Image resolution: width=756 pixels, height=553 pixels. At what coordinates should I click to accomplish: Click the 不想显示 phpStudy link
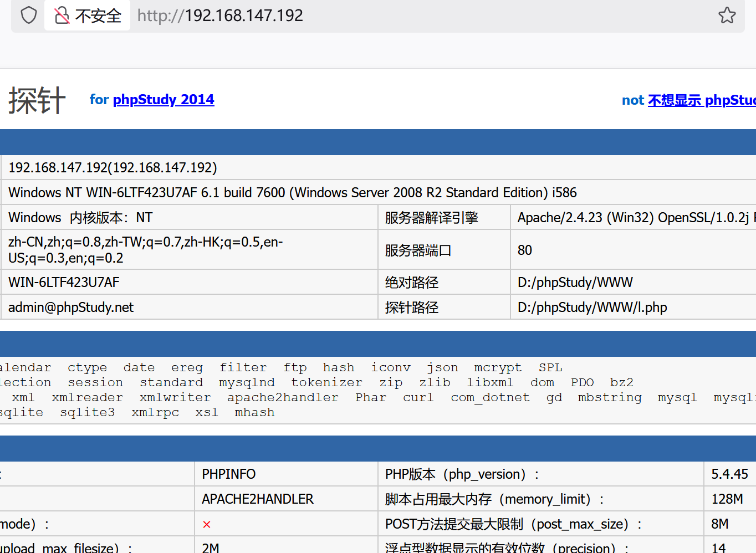(x=702, y=100)
